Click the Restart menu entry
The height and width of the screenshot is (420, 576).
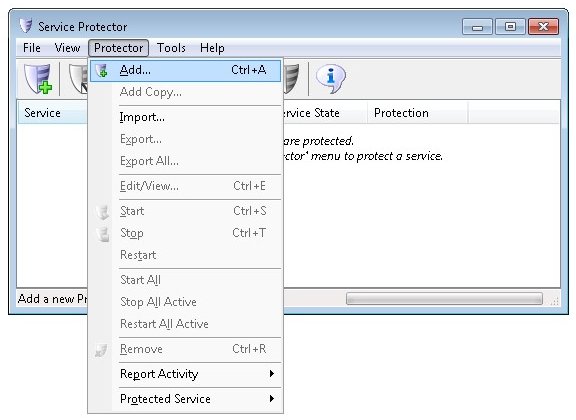186,255
